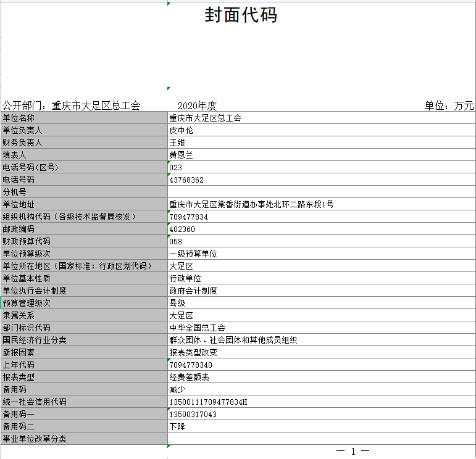Click the 单位所在地区 label cell
Screen dimensions: 476x459
(84, 266)
